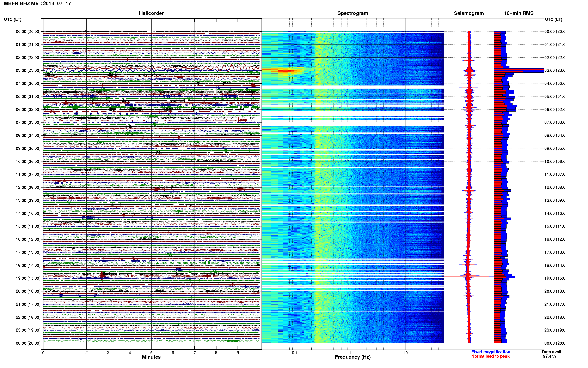The height and width of the screenshot is (368, 588).
Task: Click the left 03:00 (23:00) time label
Action: click(x=28, y=71)
